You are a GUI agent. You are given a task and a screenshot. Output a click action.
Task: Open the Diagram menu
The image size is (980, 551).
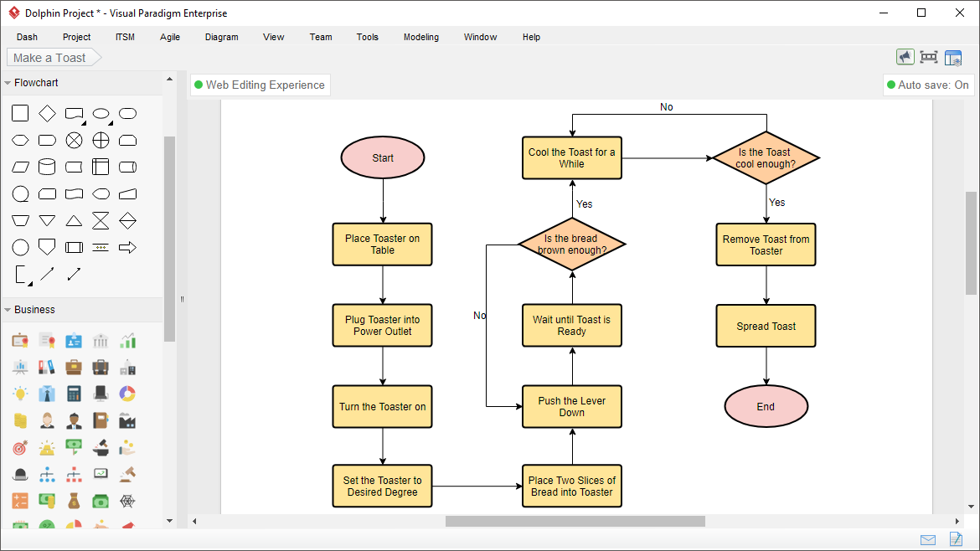pos(221,37)
